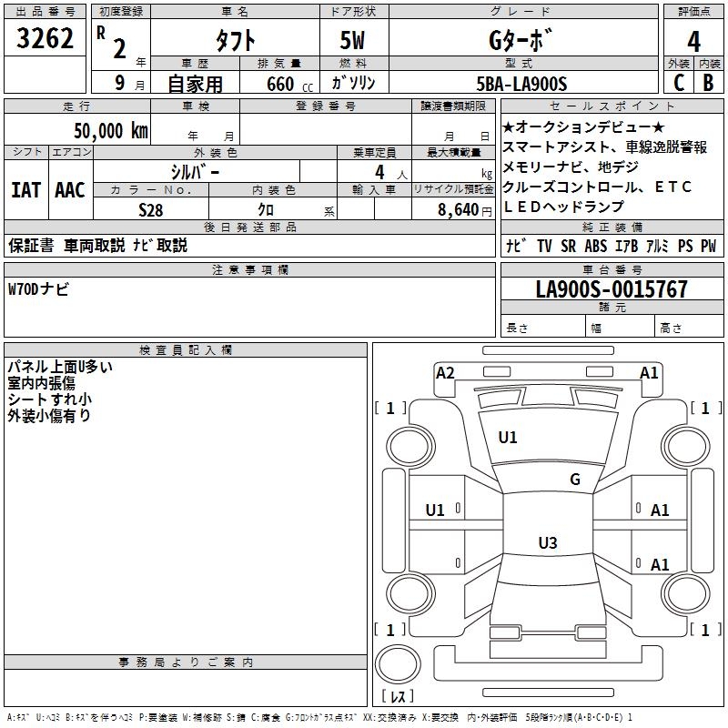This screenshot has height=728, width=728.
Task: Click the AAC air conditioner field
Action: (x=69, y=189)
